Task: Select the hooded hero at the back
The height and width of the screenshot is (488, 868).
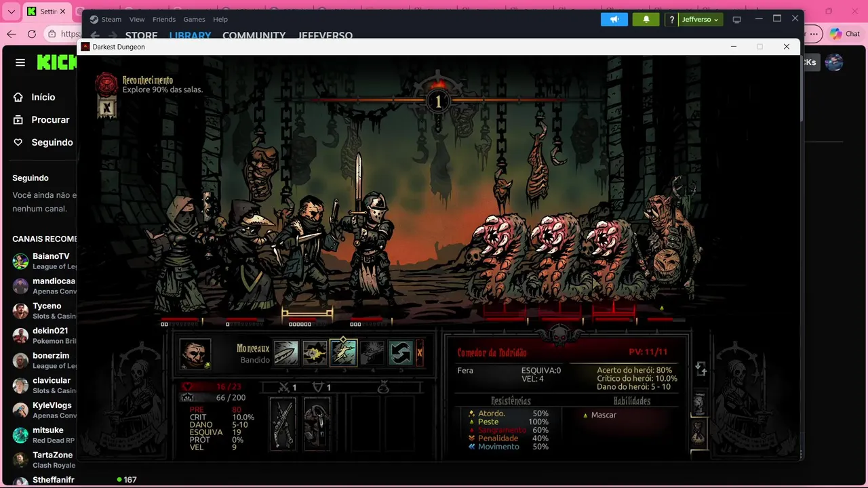Action: point(182,254)
